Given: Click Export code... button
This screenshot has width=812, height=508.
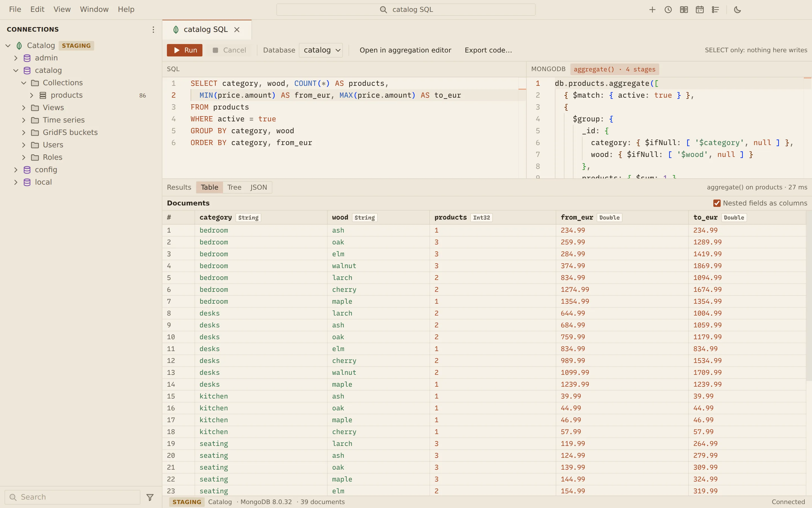Looking at the screenshot, I should click(488, 51).
